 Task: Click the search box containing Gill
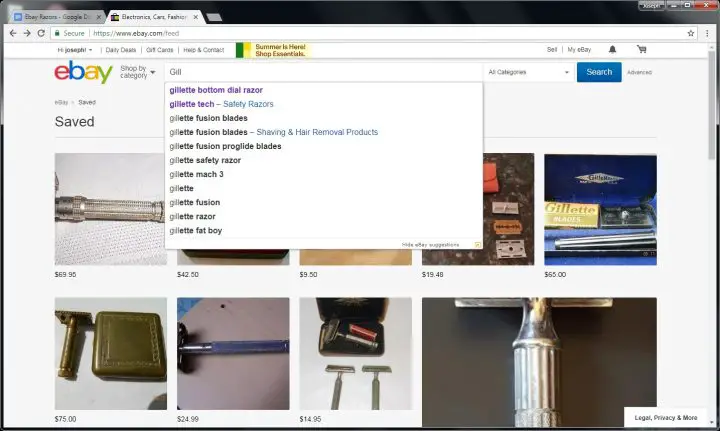[324, 72]
